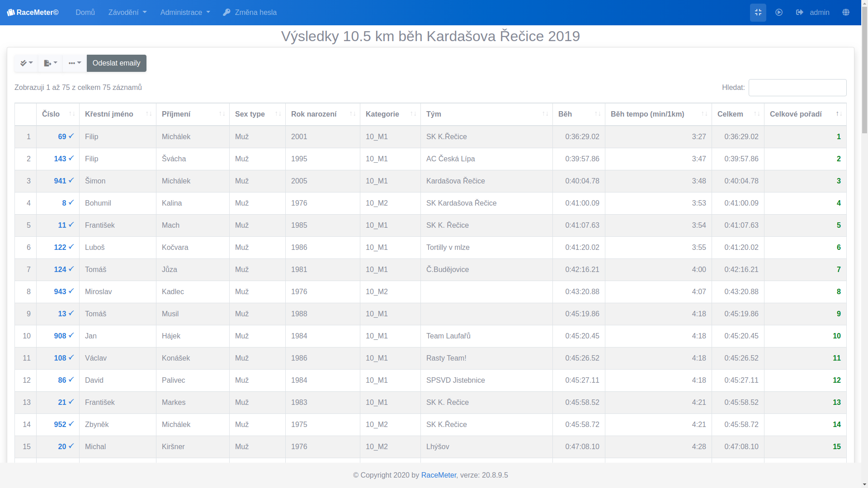This screenshot has height=488, width=868.
Task: Click bib number 108 link
Action: coord(64,358)
